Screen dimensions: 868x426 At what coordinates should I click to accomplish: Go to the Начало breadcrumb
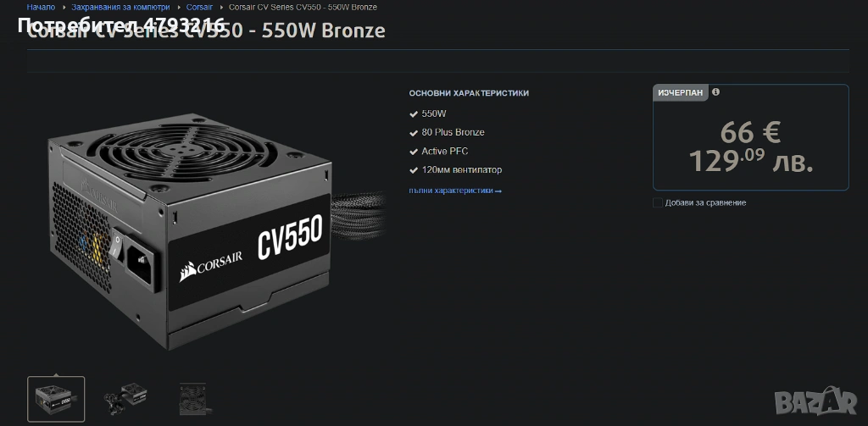point(41,7)
